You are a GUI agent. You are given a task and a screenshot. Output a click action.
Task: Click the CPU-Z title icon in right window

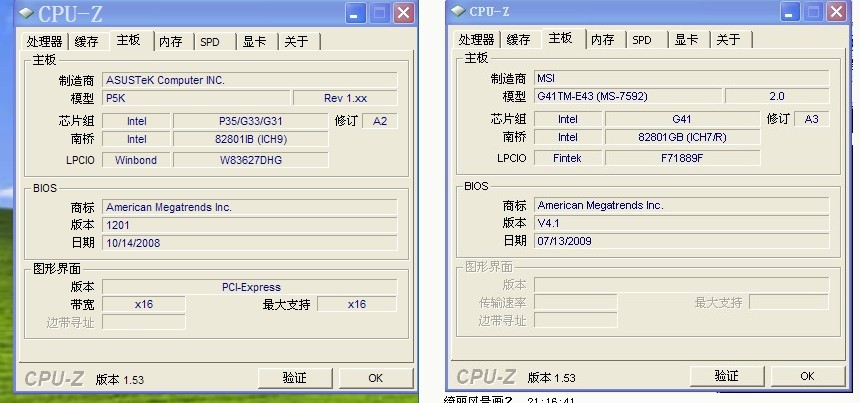coord(458,11)
